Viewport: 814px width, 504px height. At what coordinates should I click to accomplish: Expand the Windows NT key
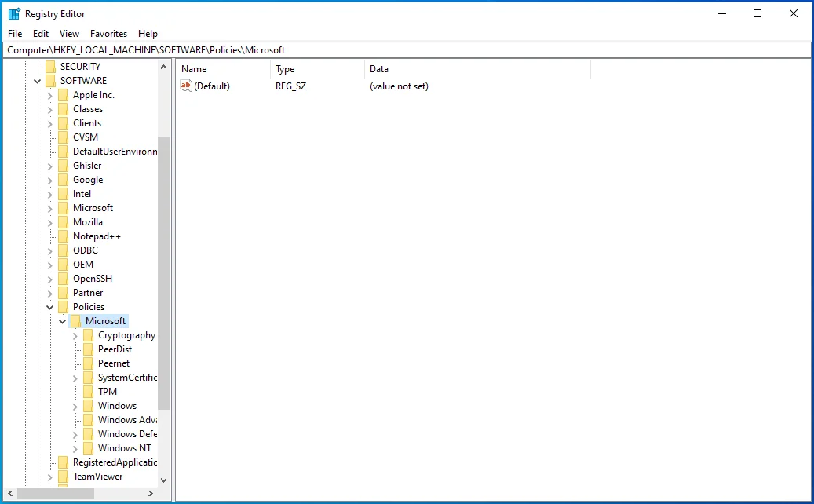[x=75, y=449]
